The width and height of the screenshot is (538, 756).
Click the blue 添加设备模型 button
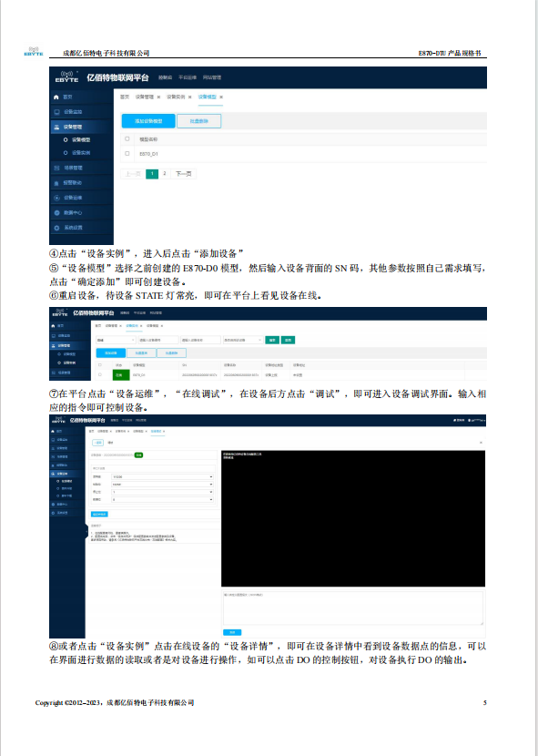[148, 121]
